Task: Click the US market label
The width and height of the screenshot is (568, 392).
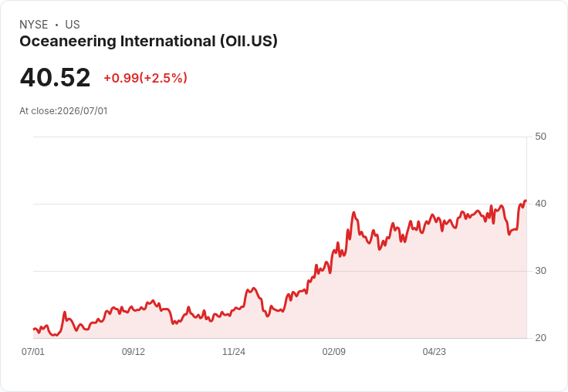Action: pyautogui.click(x=73, y=25)
